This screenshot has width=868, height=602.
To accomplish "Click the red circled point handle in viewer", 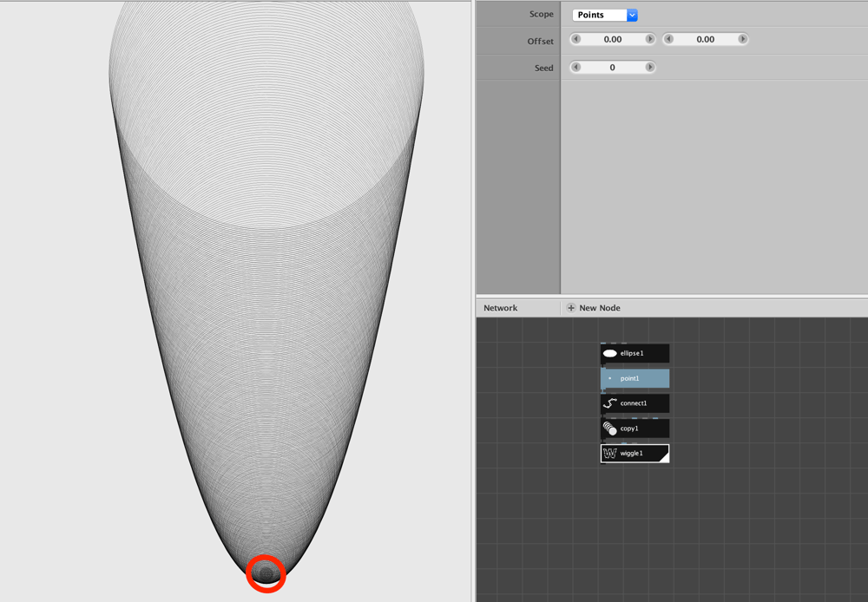I will pyautogui.click(x=266, y=573).
